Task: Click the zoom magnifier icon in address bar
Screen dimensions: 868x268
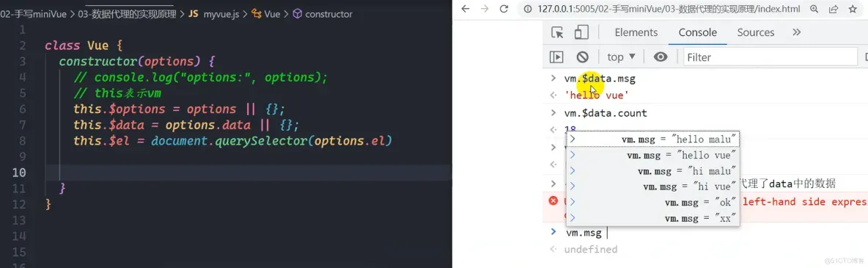Action: click(x=814, y=9)
